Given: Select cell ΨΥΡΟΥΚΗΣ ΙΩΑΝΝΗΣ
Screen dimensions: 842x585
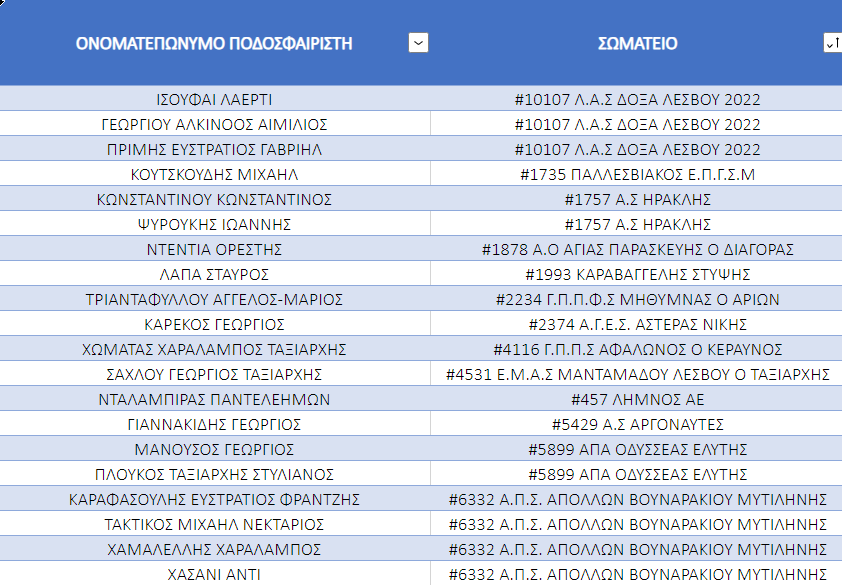Looking at the screenshot, I should click(x=215, y=223).
